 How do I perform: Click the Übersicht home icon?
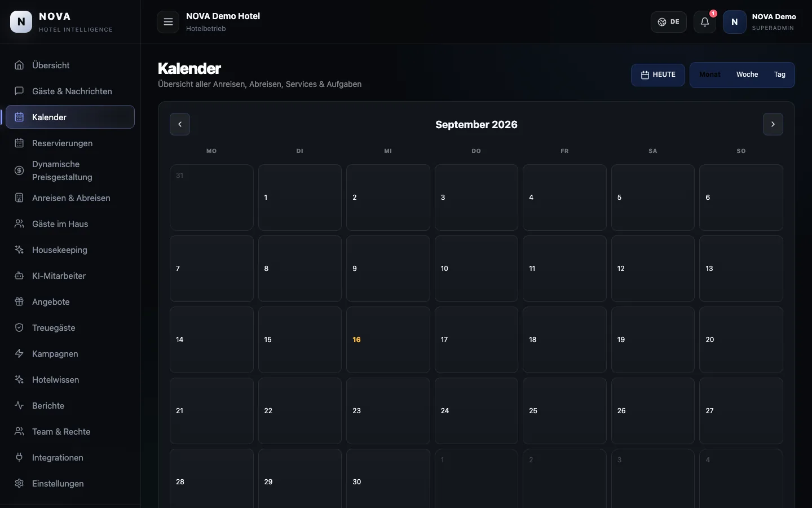pos(19,65)
